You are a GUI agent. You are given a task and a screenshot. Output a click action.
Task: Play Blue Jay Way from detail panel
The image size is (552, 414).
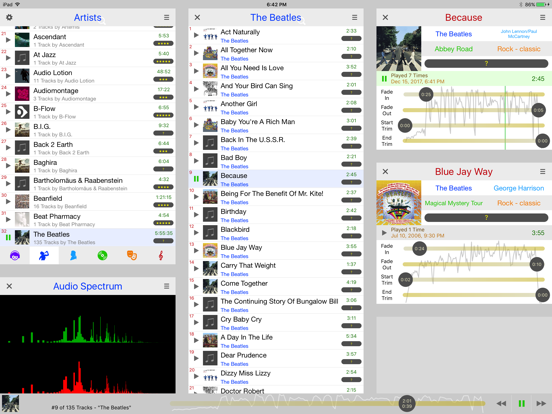click(384, 233)
